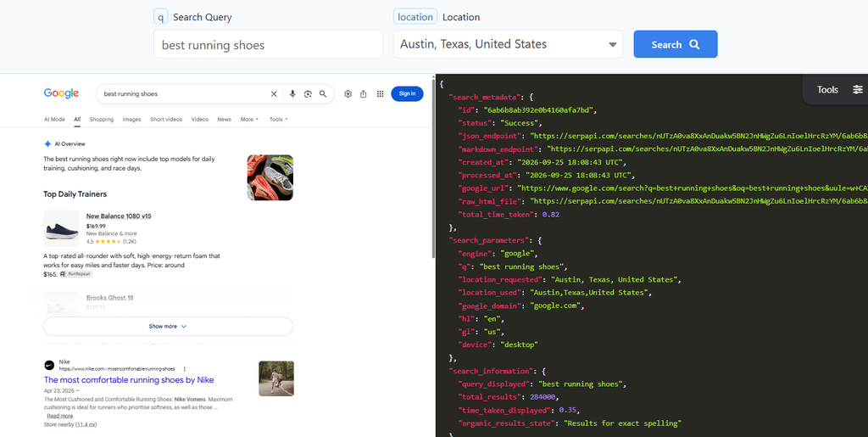Click the total_results value 284000
Screen dimensions: 868x437
[542, 397]
